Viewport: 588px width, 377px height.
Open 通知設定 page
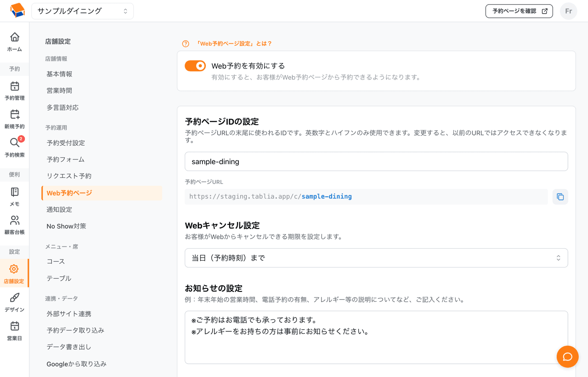tap(59, 210)
